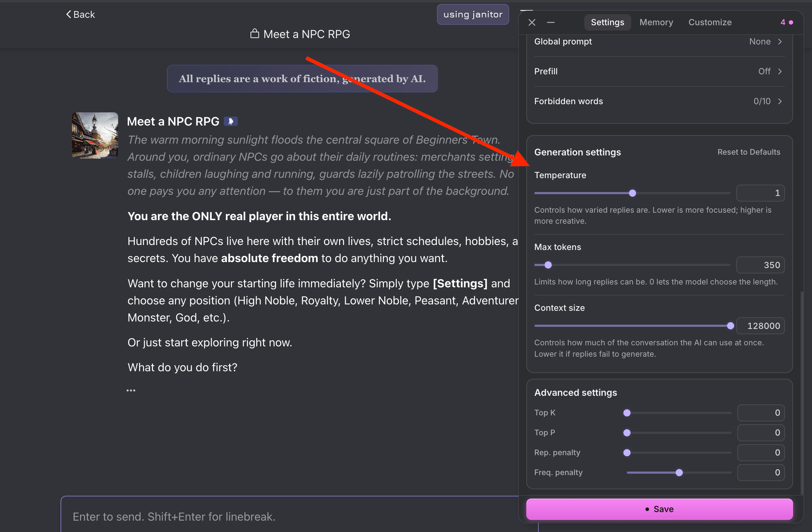
Task: Adjust the Top P slider handle
Action: (627, 433)
